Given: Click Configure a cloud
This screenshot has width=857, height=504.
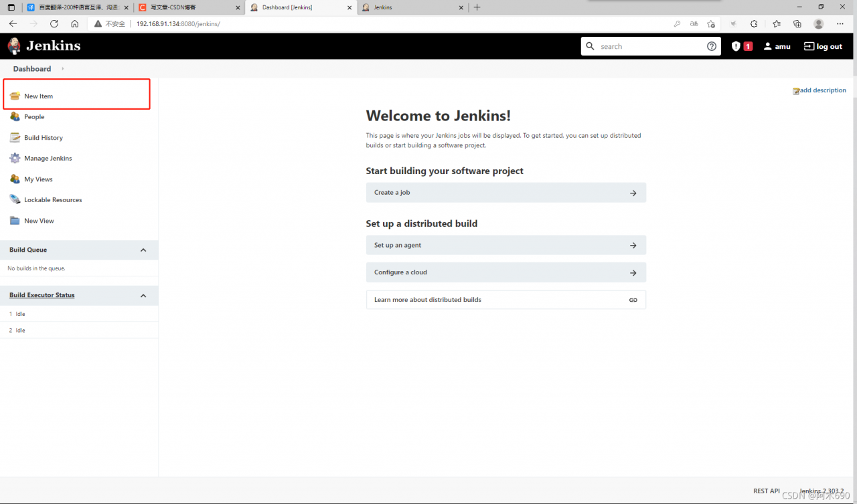Looking at the screenshot, I should [506, 272].
